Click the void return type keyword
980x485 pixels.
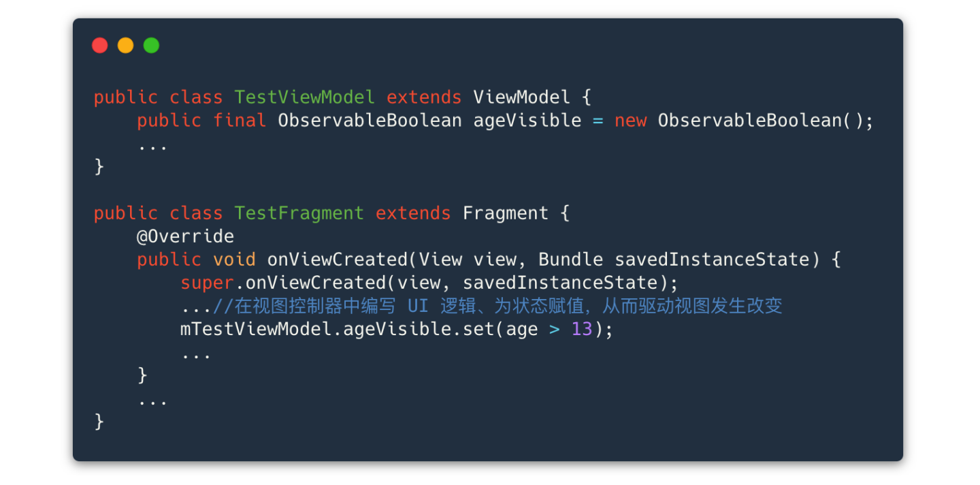pos(235,260)
